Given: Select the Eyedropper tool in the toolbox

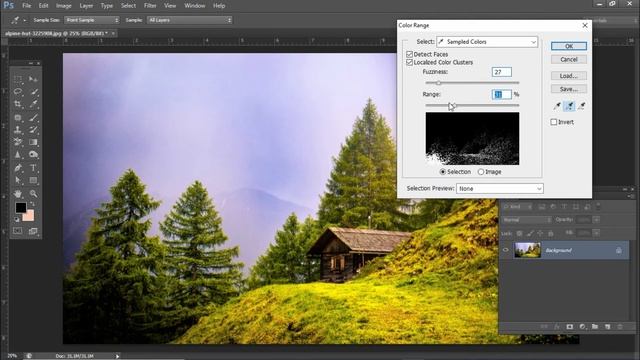Looking at the screenshot, I should [x=33, y=104].
